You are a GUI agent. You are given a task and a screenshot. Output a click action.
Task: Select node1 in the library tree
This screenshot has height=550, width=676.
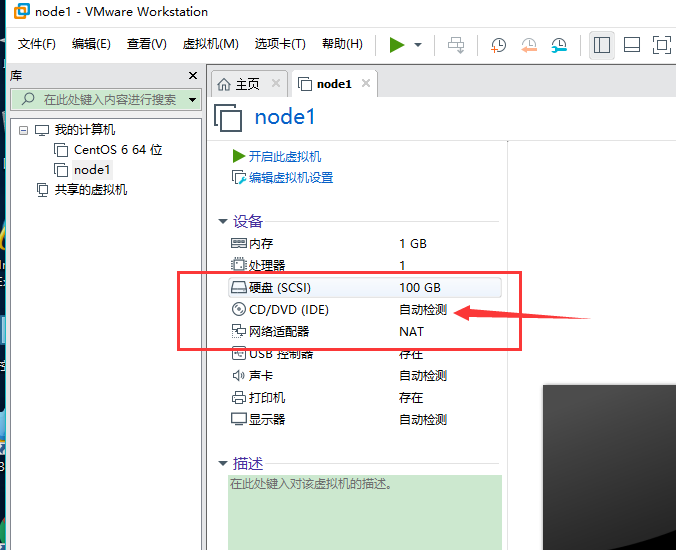91,170
